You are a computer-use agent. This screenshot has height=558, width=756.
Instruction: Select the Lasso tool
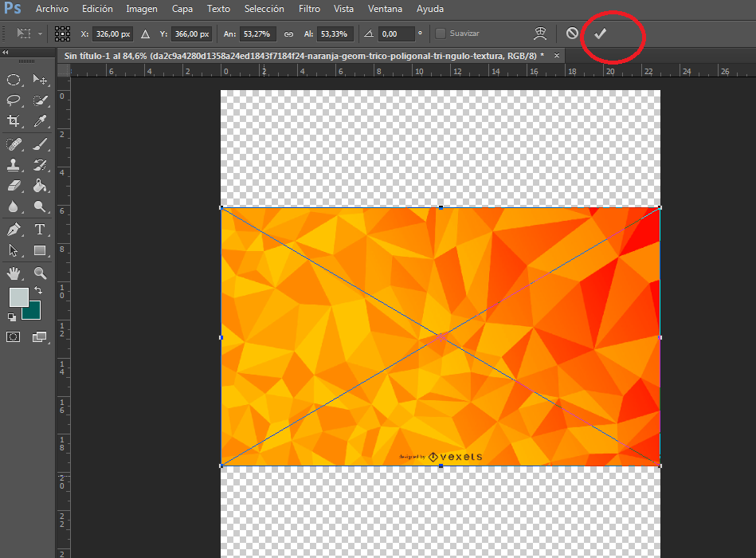pyautogui.click(x=14, y=100)
